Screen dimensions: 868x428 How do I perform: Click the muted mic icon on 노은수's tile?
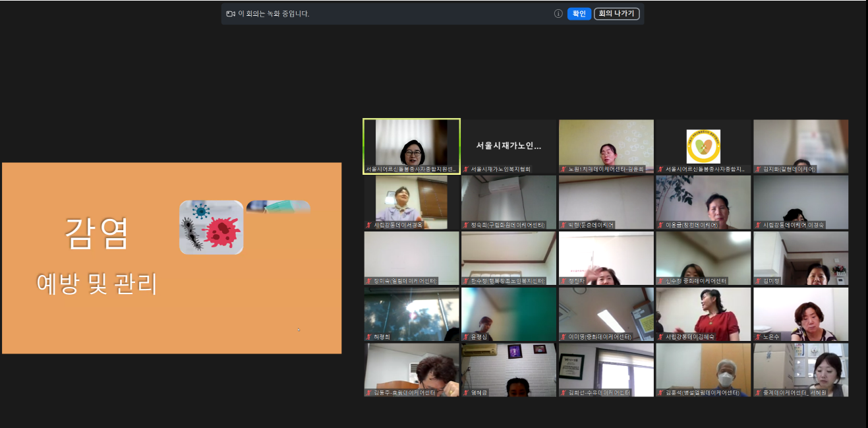[758, 337]
